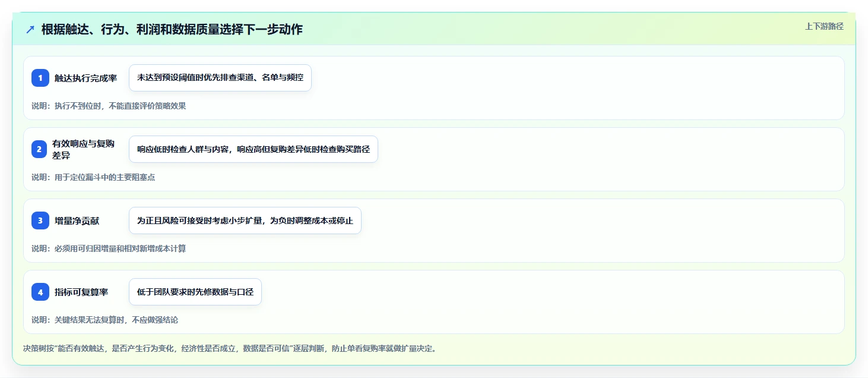The width and height of the screenshot is (868, 378).
Task: Select the step 4 number badge
Action: coord(40,292)
